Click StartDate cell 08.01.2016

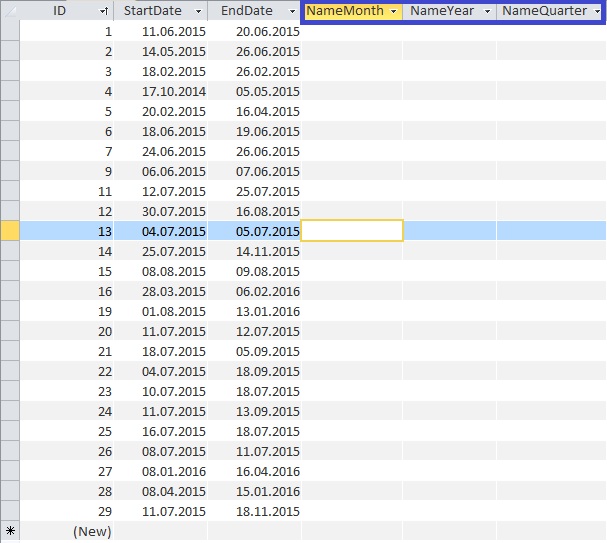(161, 471)
